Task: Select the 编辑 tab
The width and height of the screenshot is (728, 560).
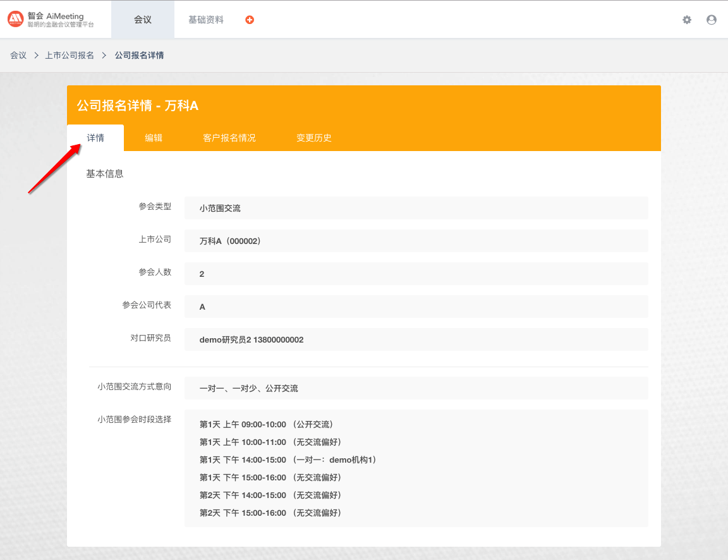Action: (x=153, y=138)
